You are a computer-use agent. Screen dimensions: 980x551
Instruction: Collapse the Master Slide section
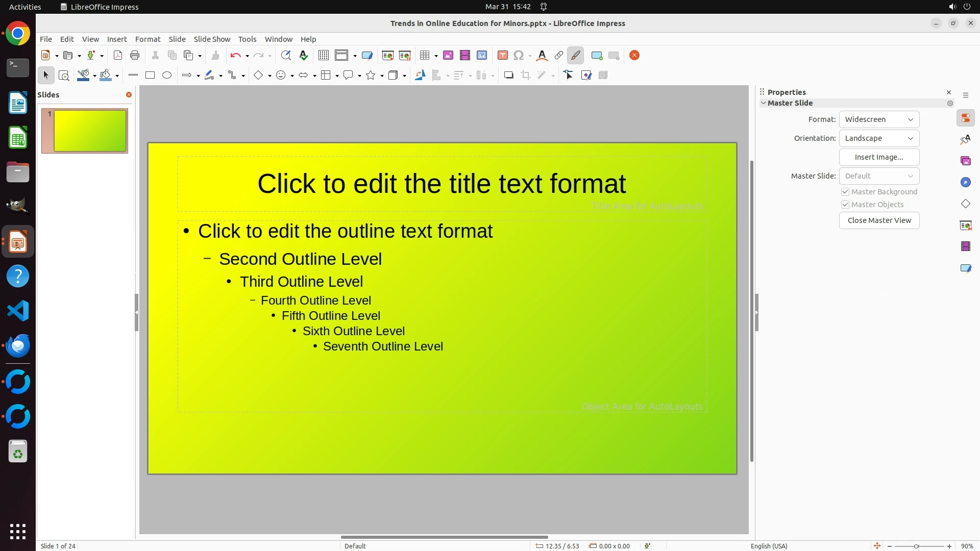click(x=764, y=103)
